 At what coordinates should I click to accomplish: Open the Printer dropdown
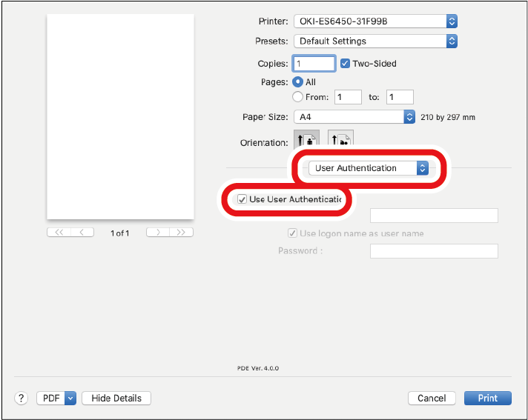click(375, 21)
